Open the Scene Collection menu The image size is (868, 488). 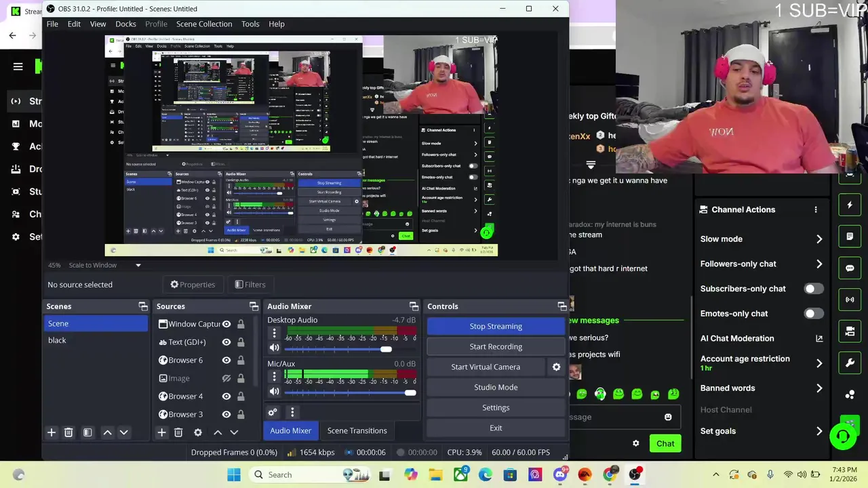(204, 24)
